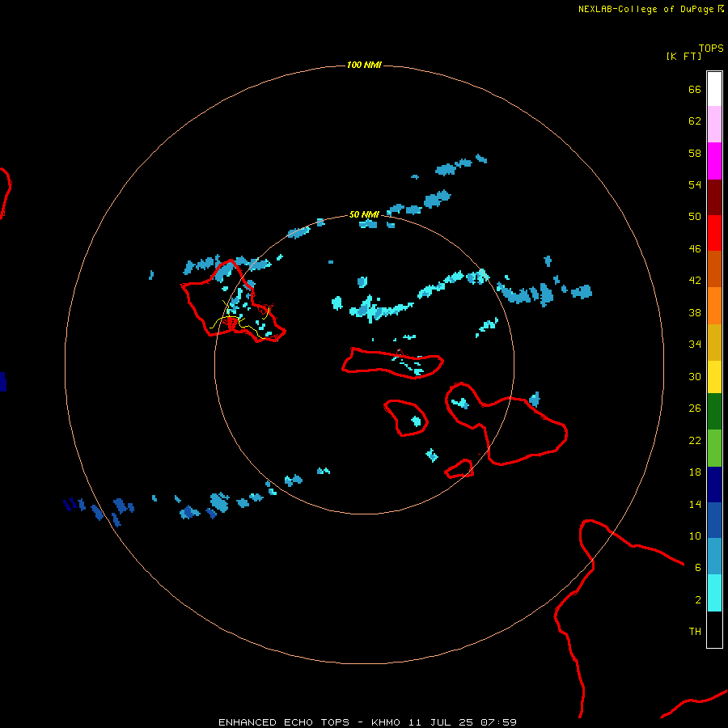Viewport: 728px width, 728px height.
Task: Click the legend value 6
Action: tap(697, 568)
